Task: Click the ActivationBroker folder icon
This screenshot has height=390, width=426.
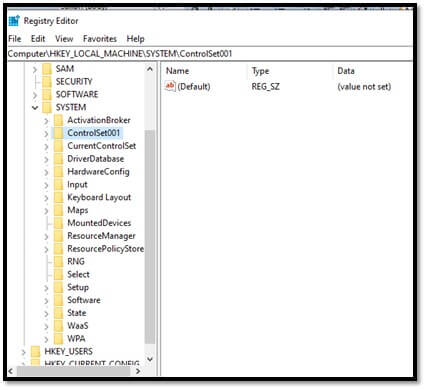Action: point(59,120)
